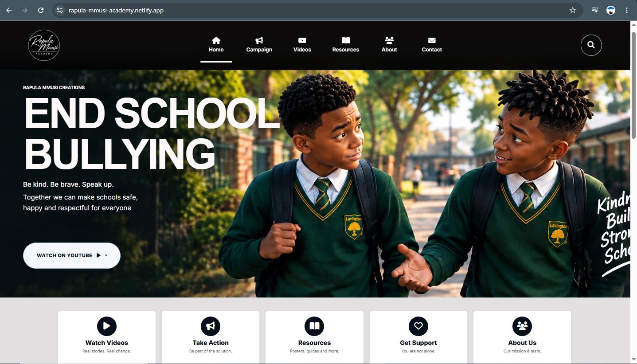Open the Resources card title

coord(314,343)
